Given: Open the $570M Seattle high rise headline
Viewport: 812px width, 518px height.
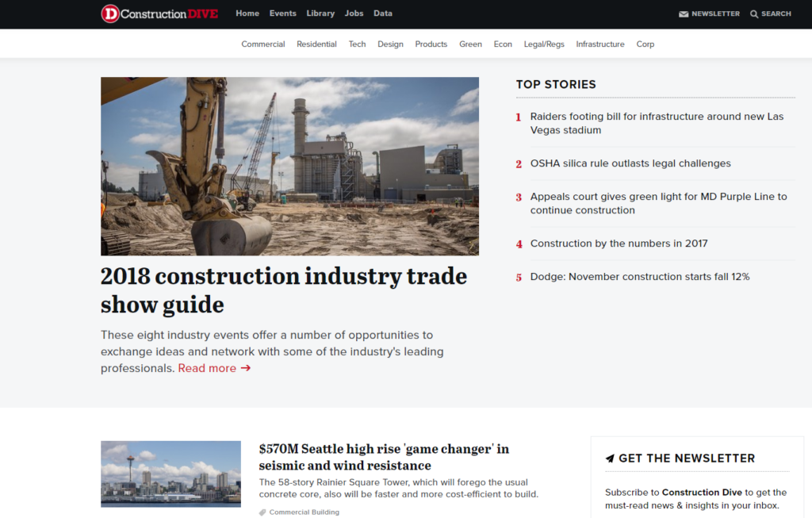Looking at the screenshot, I should [384, 457].
